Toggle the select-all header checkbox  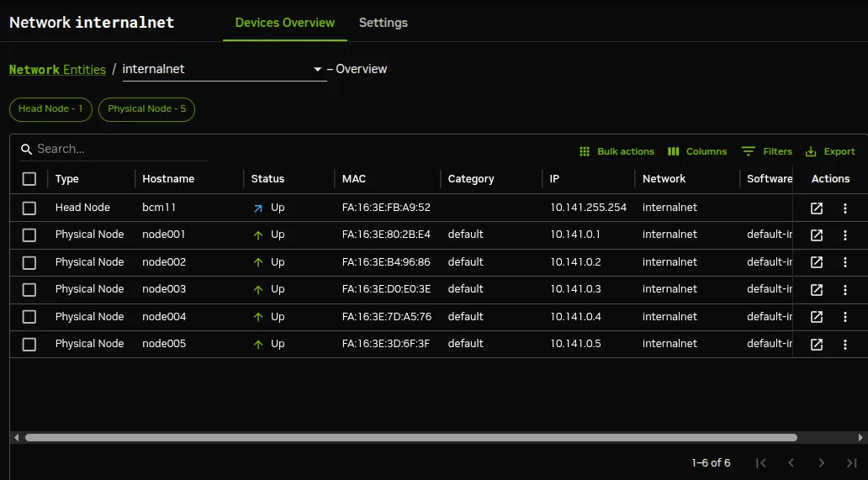pyautogui.click(x=29, y=178)
